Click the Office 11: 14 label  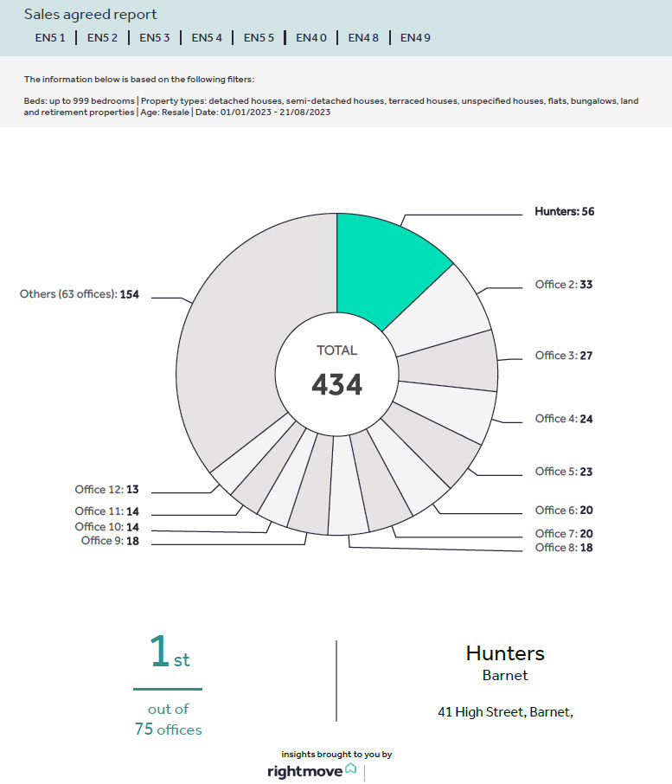click(x=107, y=511)
